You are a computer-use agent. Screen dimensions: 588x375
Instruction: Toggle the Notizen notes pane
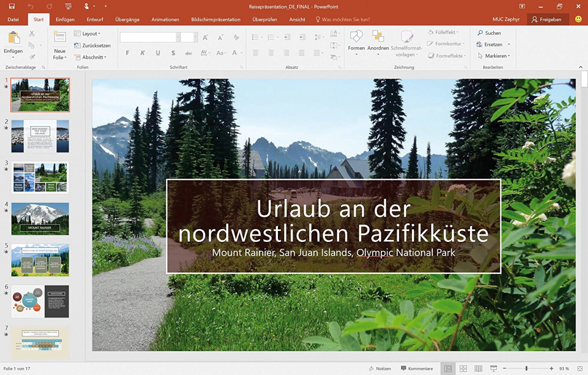pos(380,369)
